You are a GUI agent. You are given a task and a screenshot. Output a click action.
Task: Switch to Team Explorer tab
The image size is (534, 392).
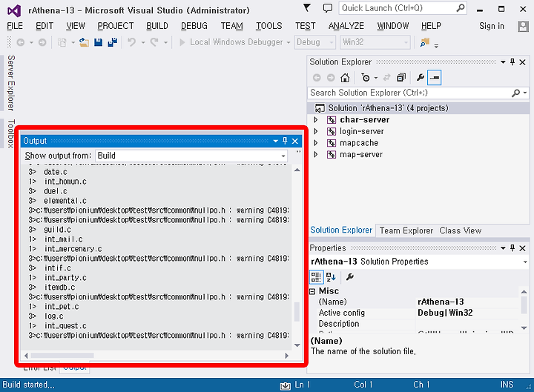tap(406, 230)
